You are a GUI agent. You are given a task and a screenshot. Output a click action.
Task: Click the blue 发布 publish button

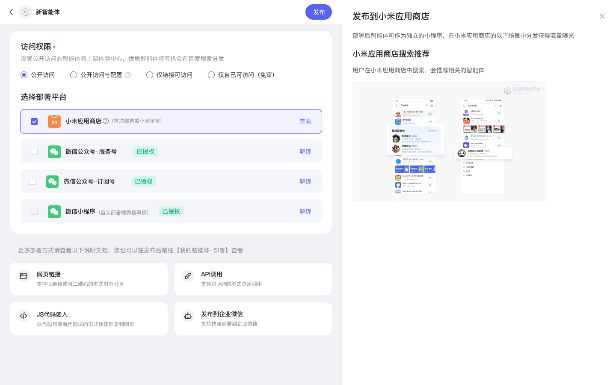(318, 12)
